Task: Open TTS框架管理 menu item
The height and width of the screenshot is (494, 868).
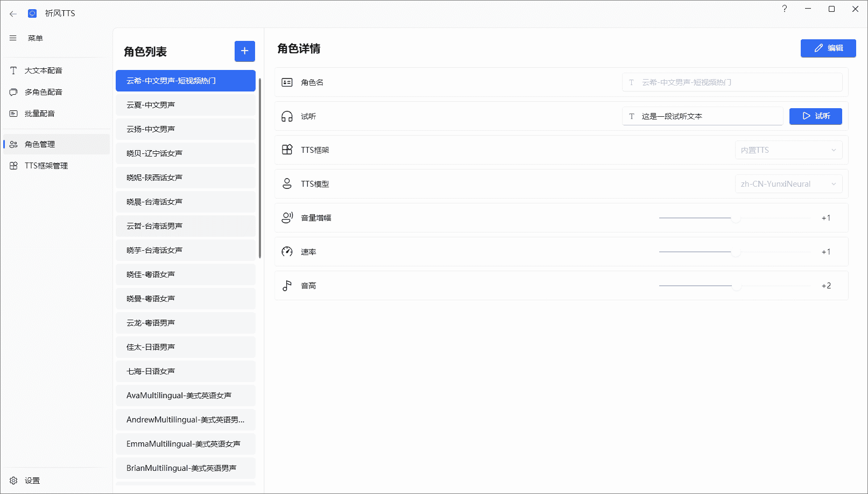Action: coord(57,166)
